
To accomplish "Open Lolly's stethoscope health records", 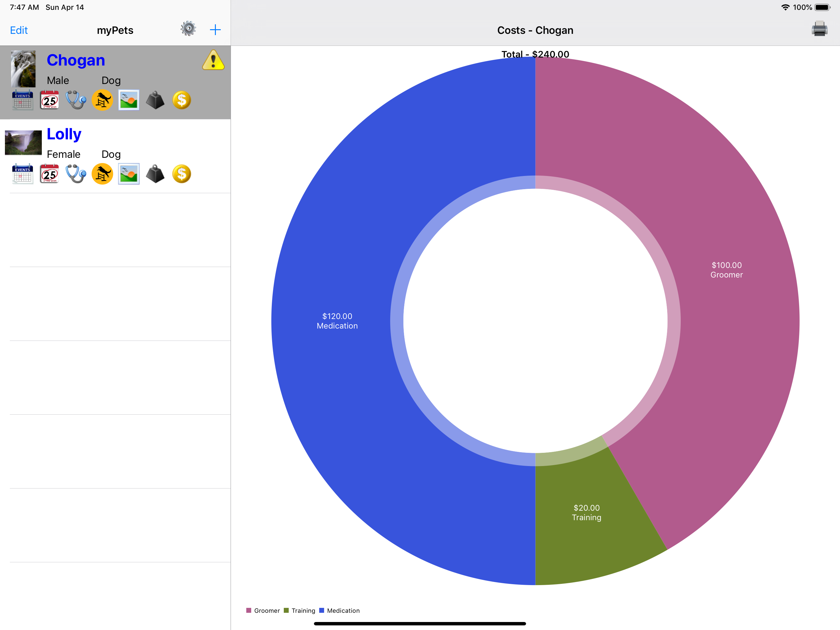I will click(76, 173).
